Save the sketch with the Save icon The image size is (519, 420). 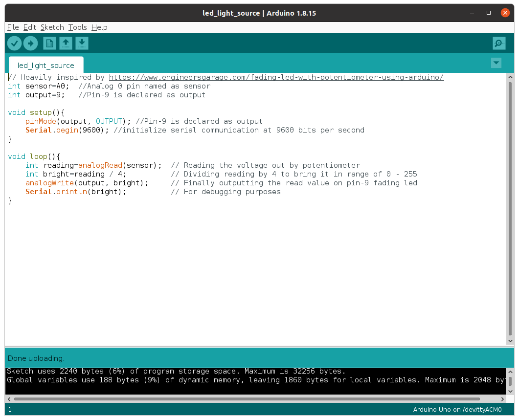pyautogui.click(x=82, y=43)
